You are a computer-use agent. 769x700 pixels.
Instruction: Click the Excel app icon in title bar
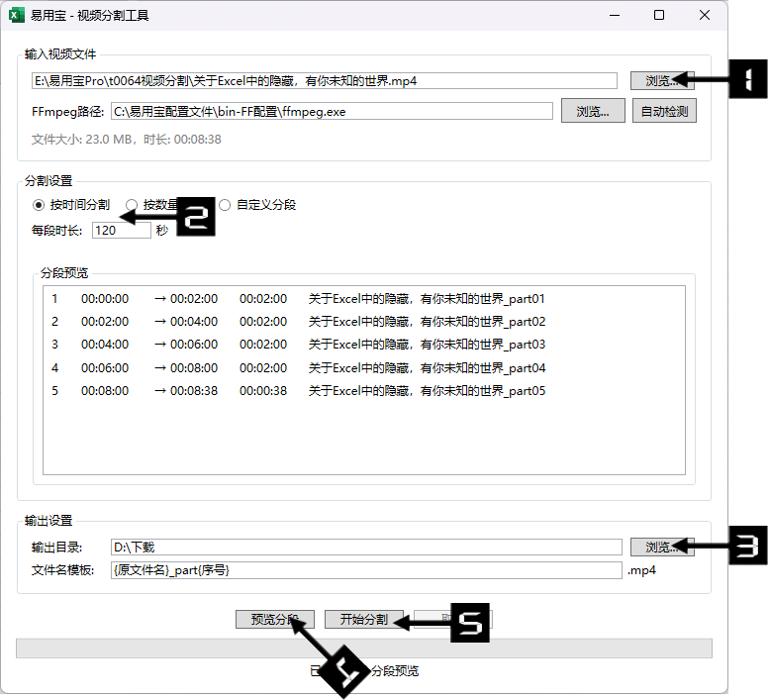pyautogui.click(x=16, y=16)
